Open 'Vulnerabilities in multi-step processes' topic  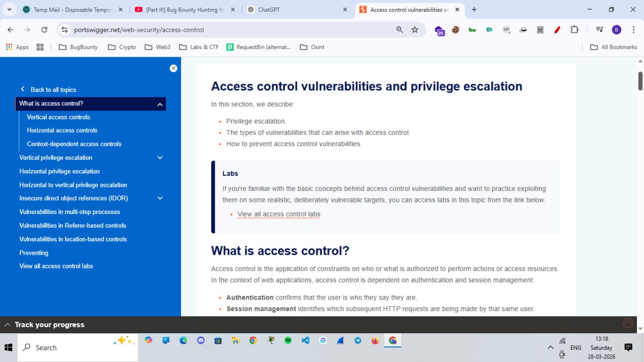tap(69, 212)
